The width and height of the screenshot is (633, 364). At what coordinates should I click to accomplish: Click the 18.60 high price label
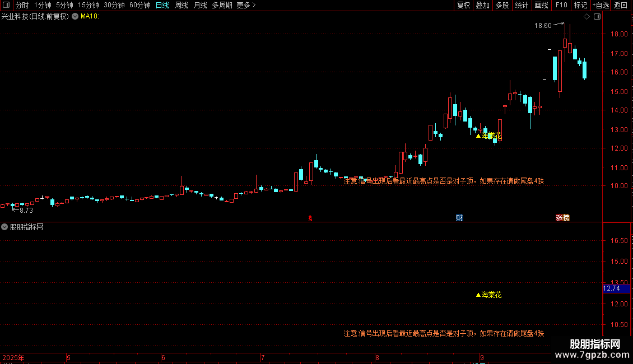click(x=543, y=25)
